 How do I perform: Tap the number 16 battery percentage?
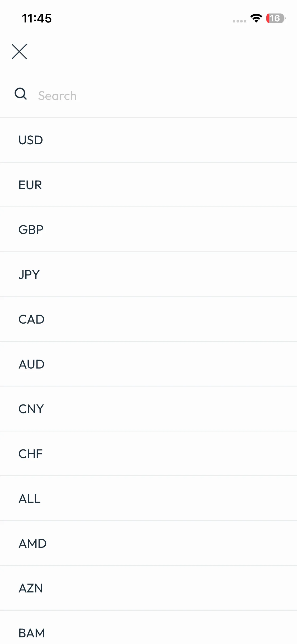[x=275, y=18]
